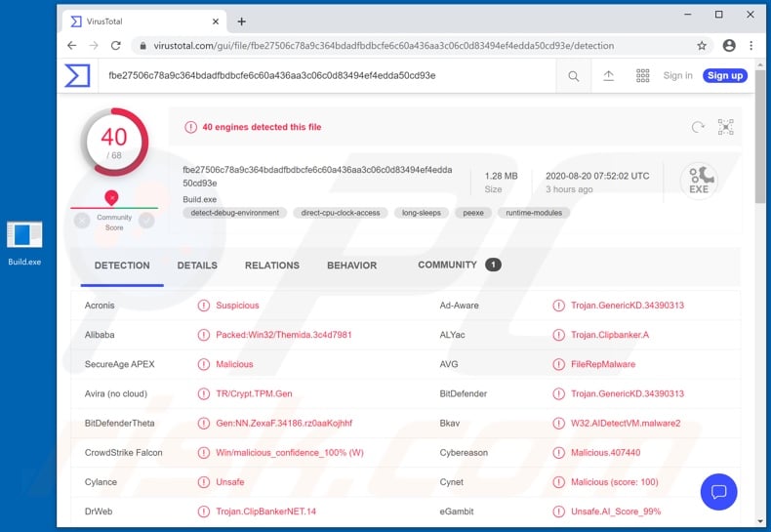Screen dimensions: 771x532
Task: Click warning icon next to Acronis Suspicious
Action: 204,306
